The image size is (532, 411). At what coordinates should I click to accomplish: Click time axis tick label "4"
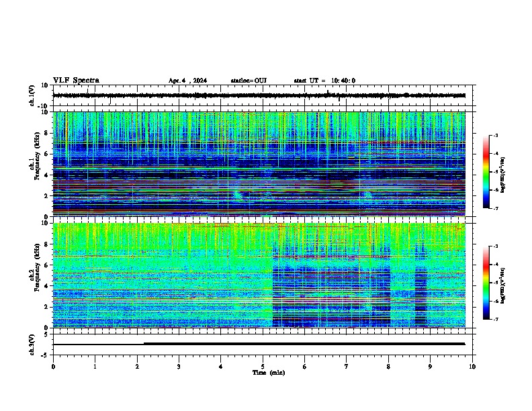[x=221, y=367]
